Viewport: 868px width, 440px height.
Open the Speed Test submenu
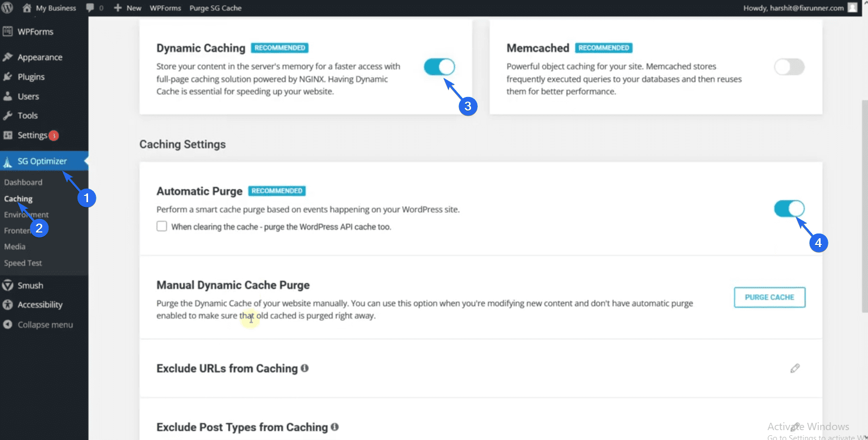click(23, 263)
